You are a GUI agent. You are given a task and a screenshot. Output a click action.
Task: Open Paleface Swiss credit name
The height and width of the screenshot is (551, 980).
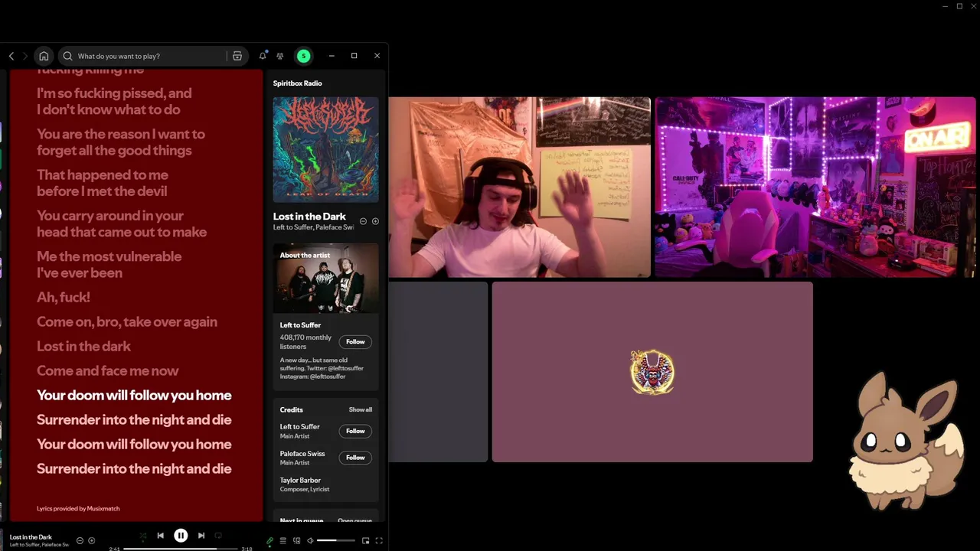302,454
